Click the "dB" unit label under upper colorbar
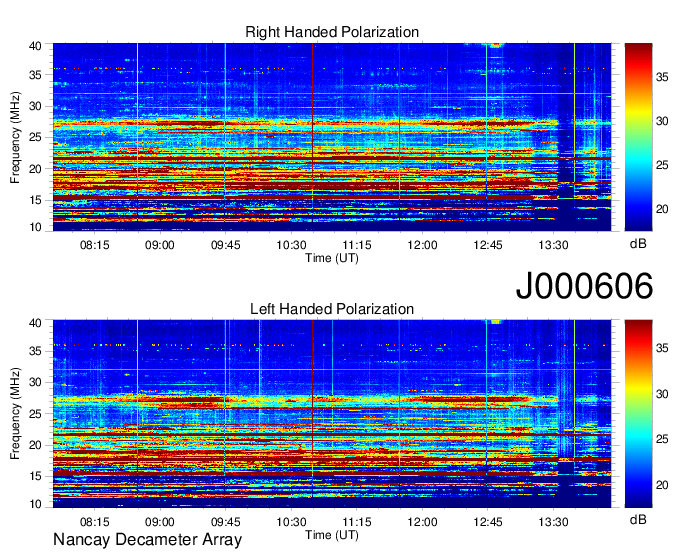This screenshot has height=552, width=680. pos(638,244)
